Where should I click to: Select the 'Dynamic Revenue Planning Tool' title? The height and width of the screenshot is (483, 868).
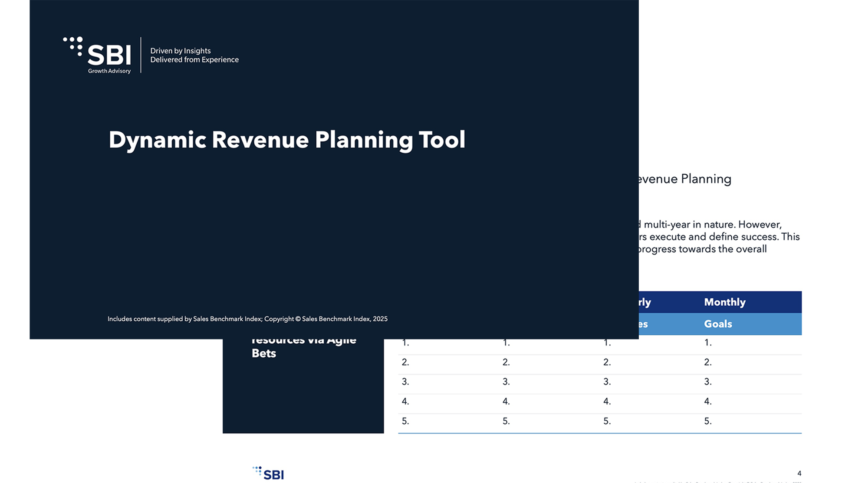(x=287, y=140)
